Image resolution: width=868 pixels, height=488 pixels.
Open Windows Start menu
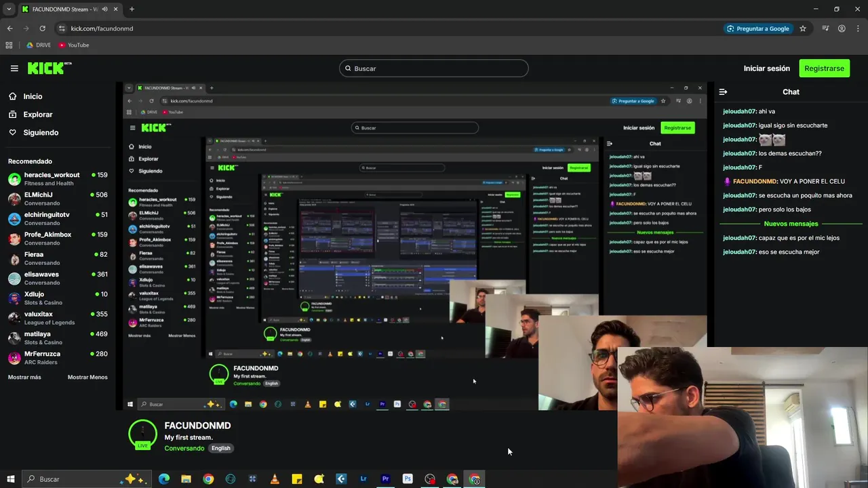pos(11,479)
